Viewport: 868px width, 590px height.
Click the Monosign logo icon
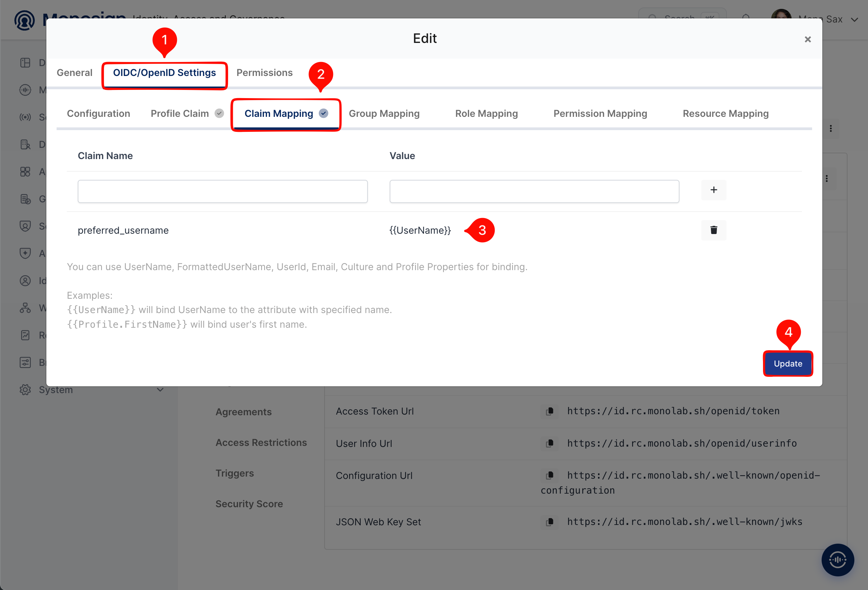pos(24,20)
